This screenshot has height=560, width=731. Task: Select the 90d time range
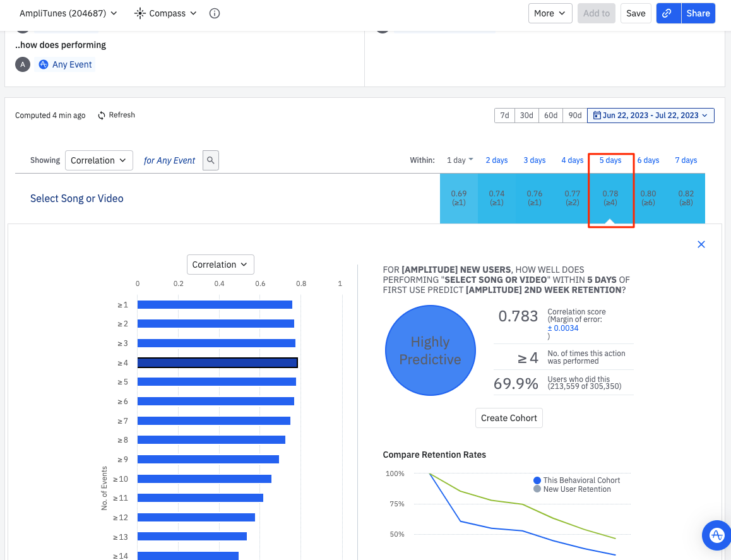[x=574, y=116]
